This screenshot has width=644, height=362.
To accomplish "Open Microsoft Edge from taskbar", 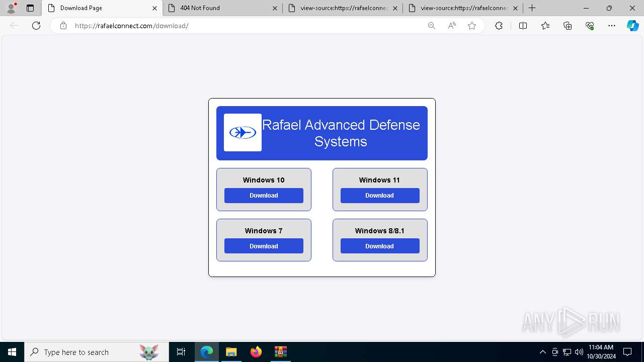I will coord(207,352).
